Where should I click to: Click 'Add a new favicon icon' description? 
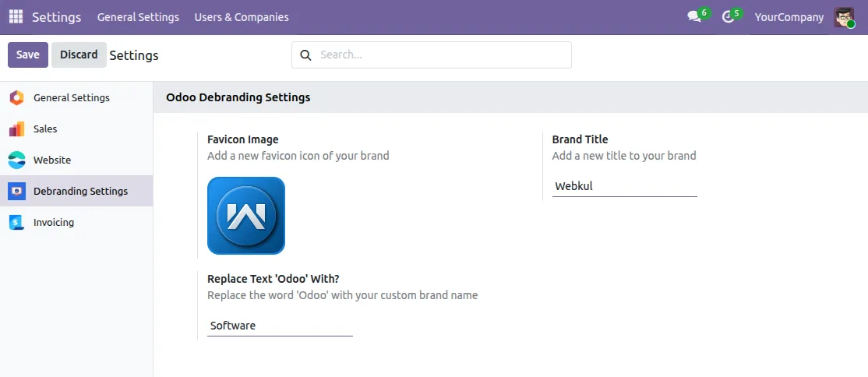tap(298, 156)
